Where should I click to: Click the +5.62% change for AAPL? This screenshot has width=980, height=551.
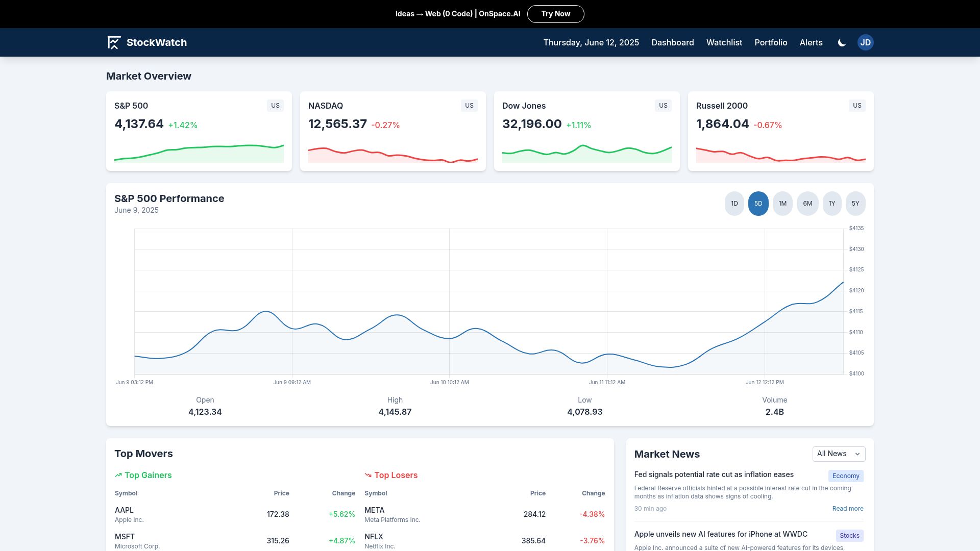(342, 514)
